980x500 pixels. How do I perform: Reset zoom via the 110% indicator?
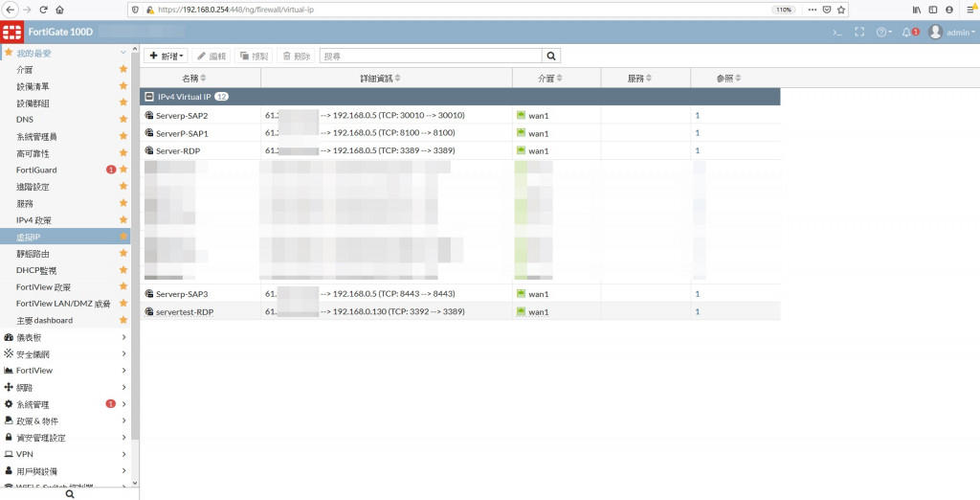pos(783,10)
